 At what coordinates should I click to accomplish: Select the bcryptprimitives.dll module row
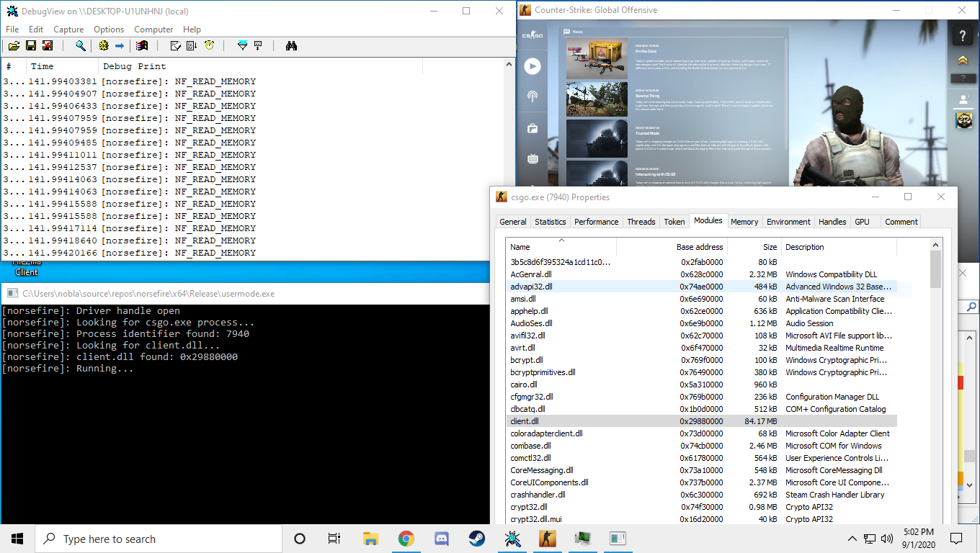701,372
